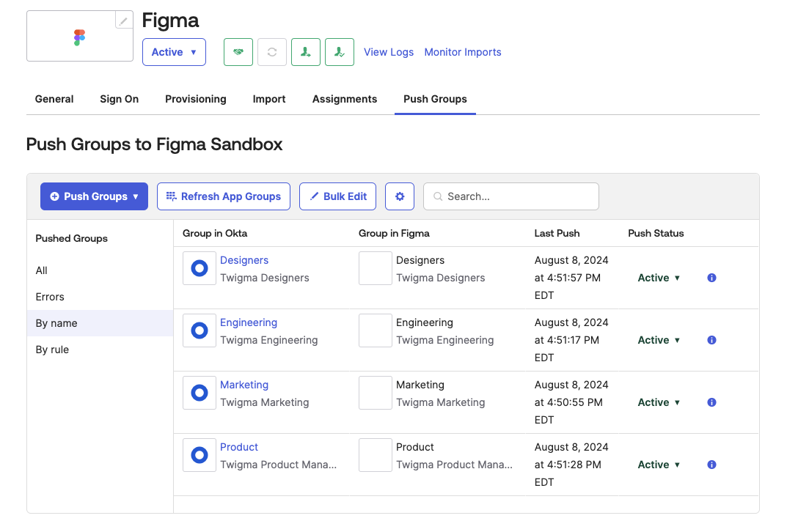Click the Group in Figma column header
Screen dimensions: 787x532
(x=394, y=233)
